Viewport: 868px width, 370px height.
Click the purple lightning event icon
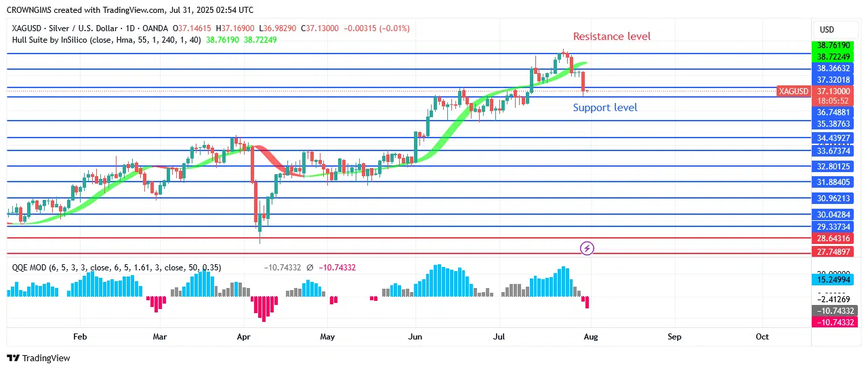pos(587,249)
